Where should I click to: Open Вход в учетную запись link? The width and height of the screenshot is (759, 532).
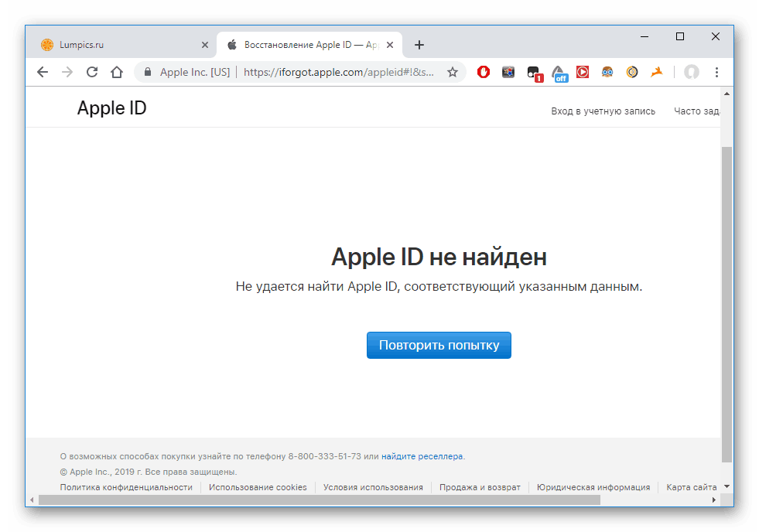pos(603,111)
